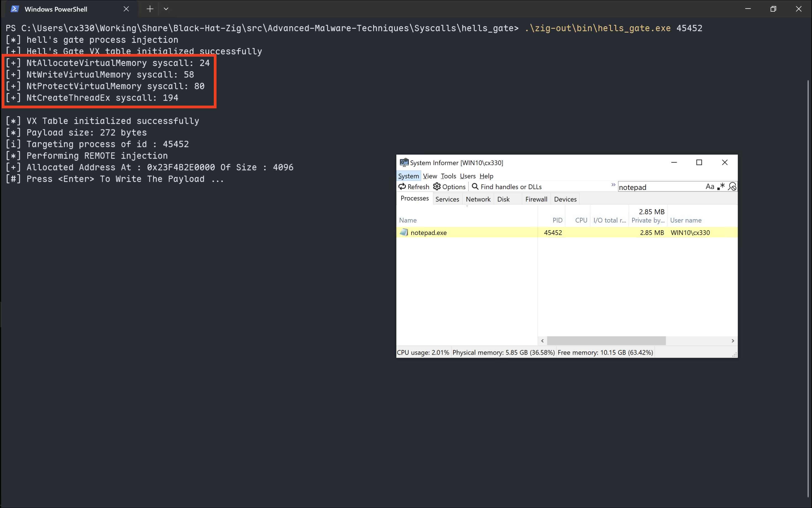Click PowerShell icon in terminal tab
This screenshot has height=508, width=812.
(x=14, y=9)
